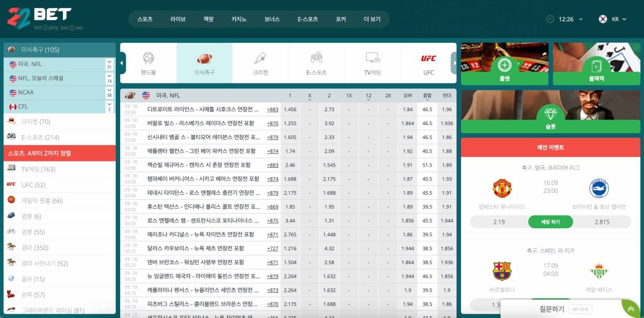Click the clock icon in header
The height and width of the screenshot is (318, 644).
coord(550,19)
